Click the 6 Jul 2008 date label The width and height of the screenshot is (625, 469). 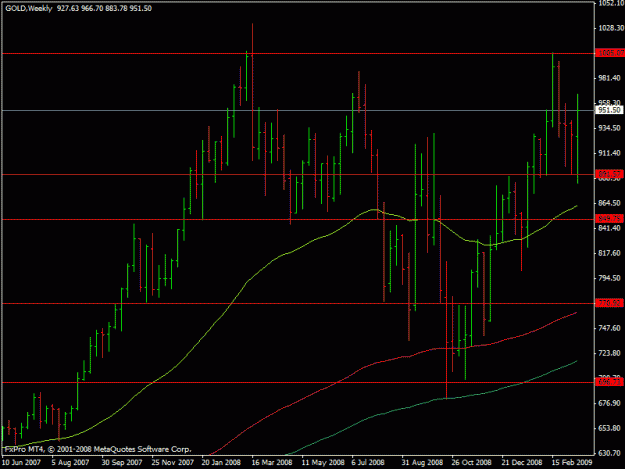pyautogui.click(x=368, y=463)
